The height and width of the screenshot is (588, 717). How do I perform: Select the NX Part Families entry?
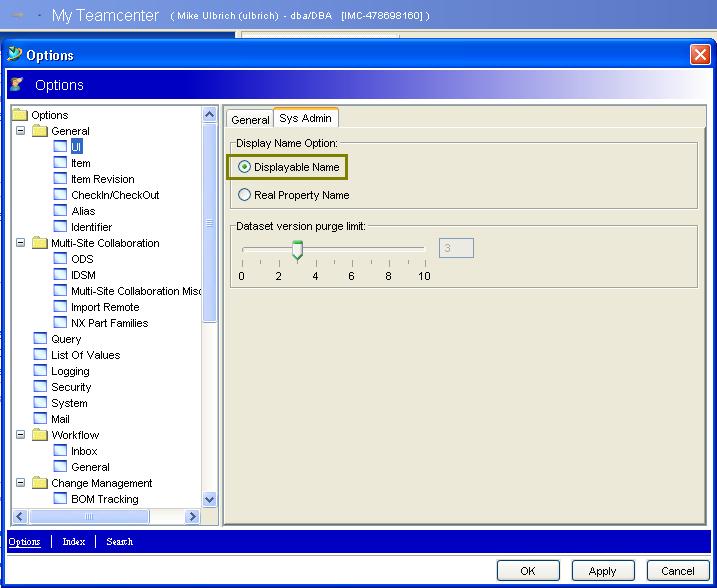point(110,323)
